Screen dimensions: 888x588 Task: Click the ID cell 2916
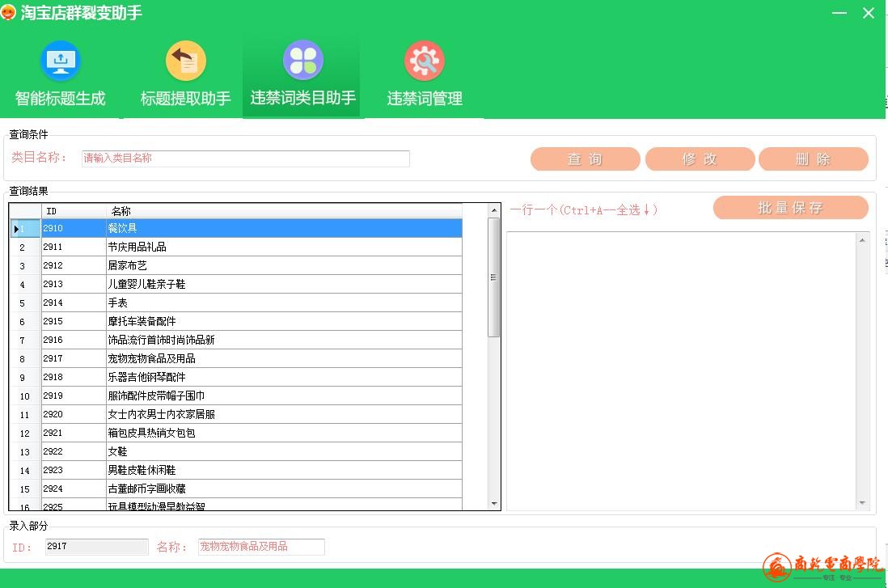pyautogui.click(x=74, y=340)
